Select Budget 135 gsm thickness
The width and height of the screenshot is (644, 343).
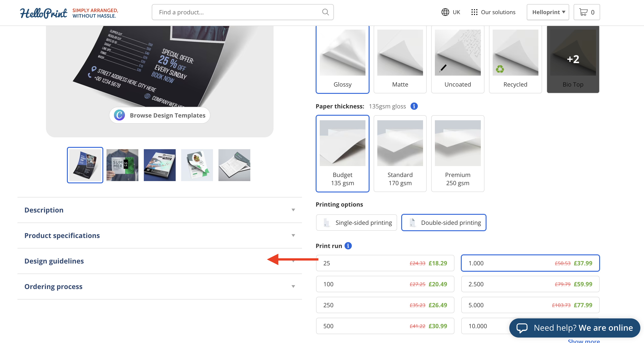tap(342, 153)
